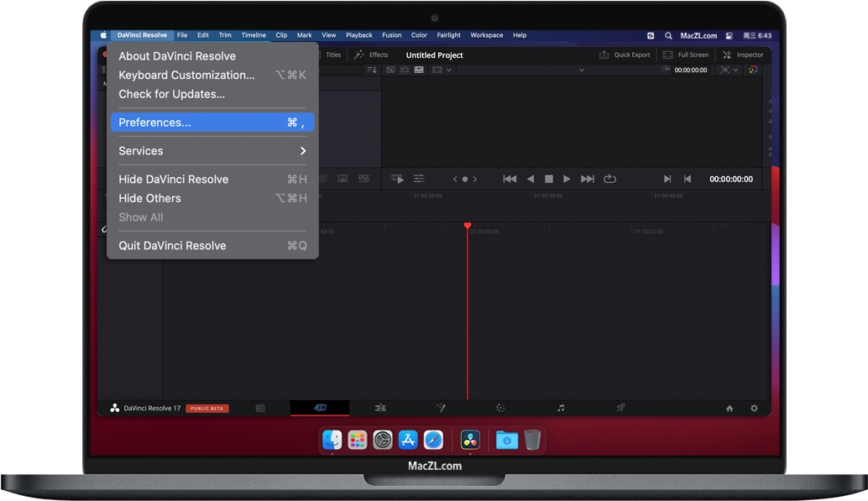The height and width of the screenshot is (501, 868).
Task: Jump to previous edit point
Action: point(688,179)
